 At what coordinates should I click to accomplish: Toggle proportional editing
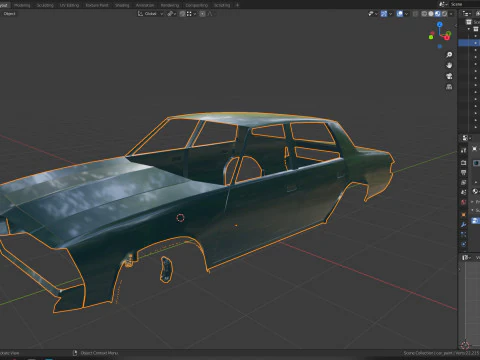pyautogui.click(x=202, y=14)
